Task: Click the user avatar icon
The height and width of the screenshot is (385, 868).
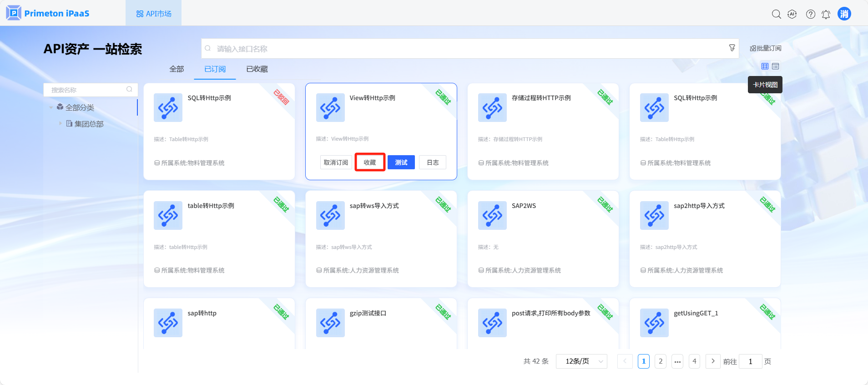Action: (x=844, y=14)
